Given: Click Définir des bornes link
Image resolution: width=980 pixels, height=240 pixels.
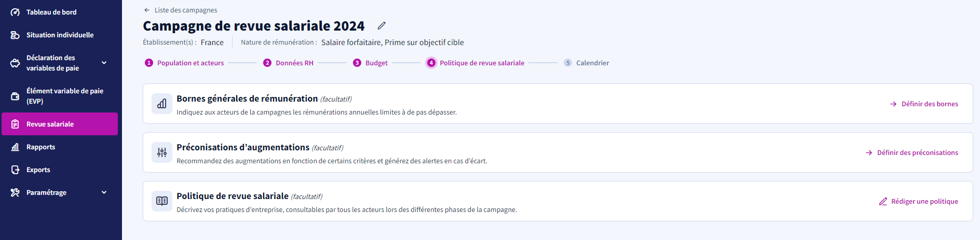Looking at the screenshot, I should coord(924,104).
